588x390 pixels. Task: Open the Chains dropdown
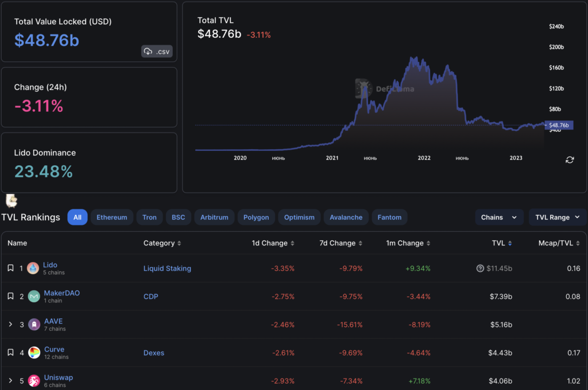pos(499,217)
